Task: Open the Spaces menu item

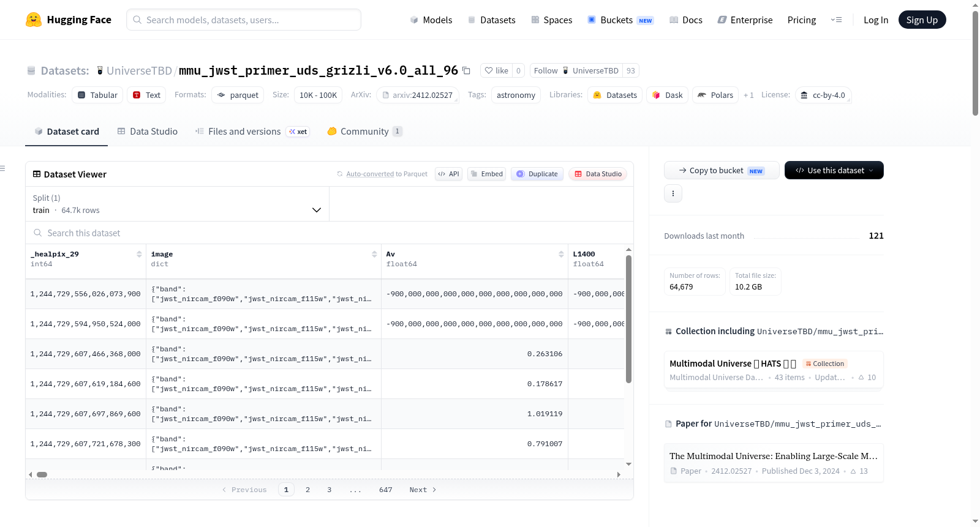Action: pyautogui.click(x=551, y=20)
